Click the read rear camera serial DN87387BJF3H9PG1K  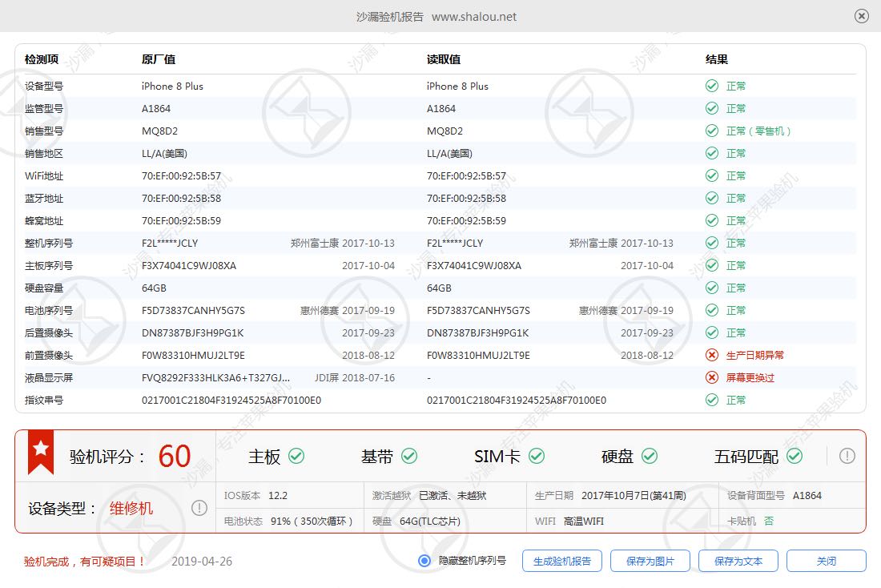tap(477, 332)
